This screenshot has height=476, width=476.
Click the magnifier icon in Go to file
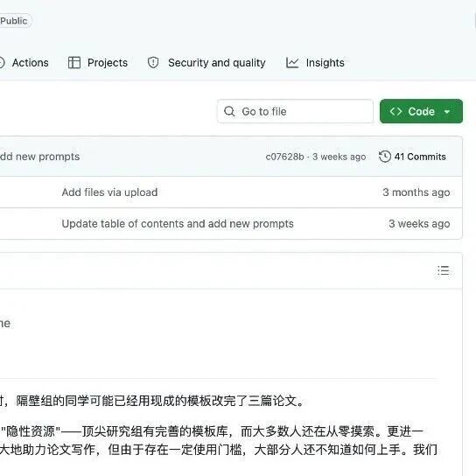pos(229,111)
